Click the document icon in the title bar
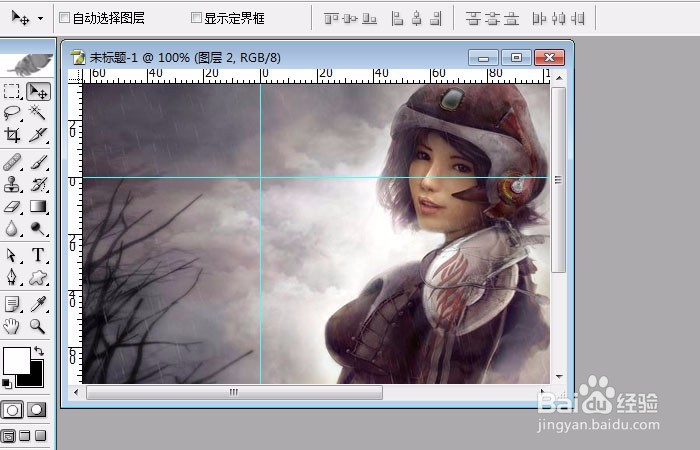700x450 pixels. point(78,57)
